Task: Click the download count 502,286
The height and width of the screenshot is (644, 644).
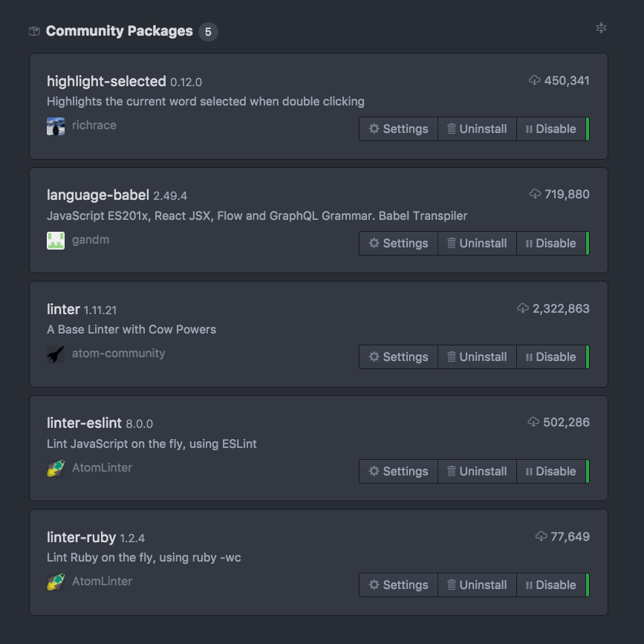Action: coord(566,422)
